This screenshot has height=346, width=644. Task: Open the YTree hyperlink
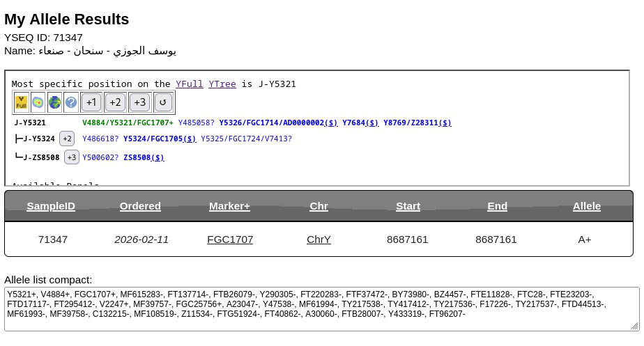tap(222, 84)
